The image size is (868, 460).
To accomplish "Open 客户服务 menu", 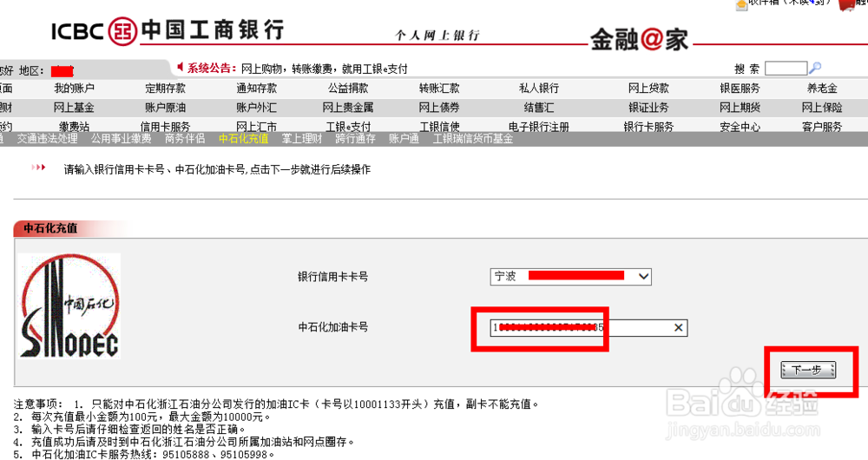I will (x=822, y=126).
